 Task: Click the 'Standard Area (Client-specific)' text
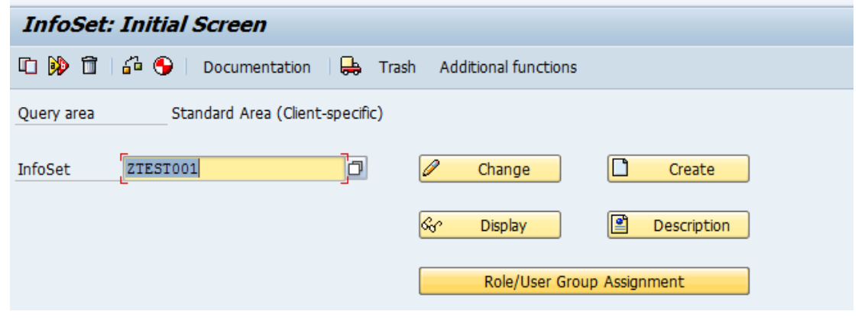tap(277, 114)
